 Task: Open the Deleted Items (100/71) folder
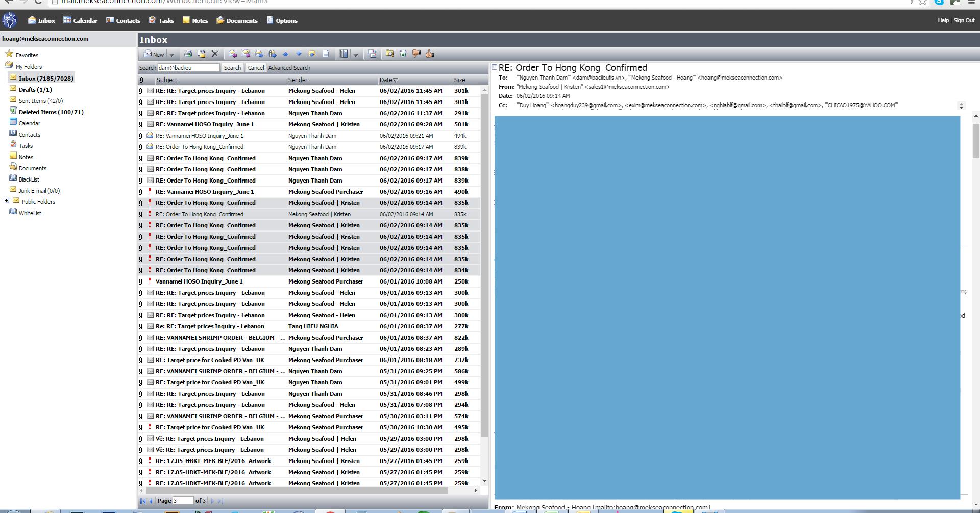51,112
